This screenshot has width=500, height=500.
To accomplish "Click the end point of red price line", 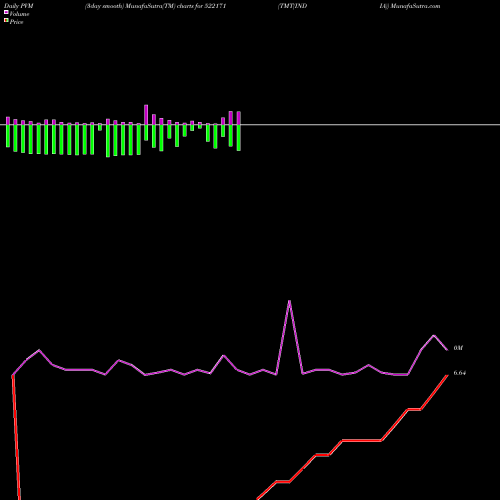I will [447, 376].
